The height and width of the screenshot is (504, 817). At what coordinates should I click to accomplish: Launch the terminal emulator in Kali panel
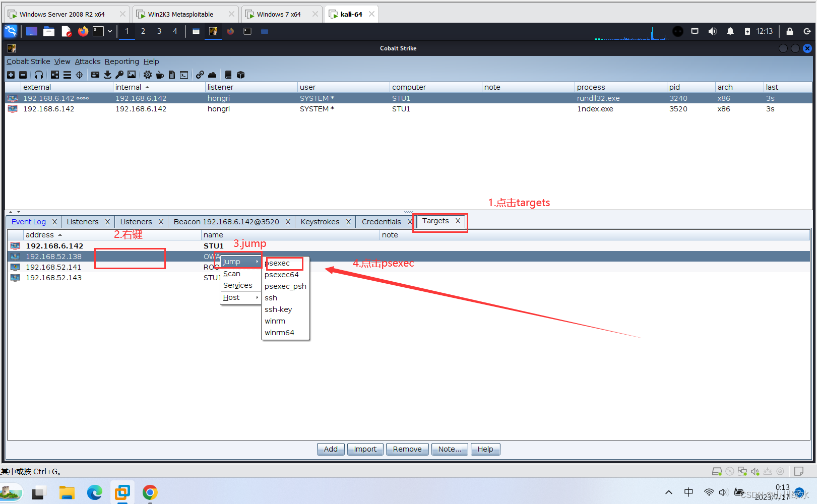coord(98,31)
